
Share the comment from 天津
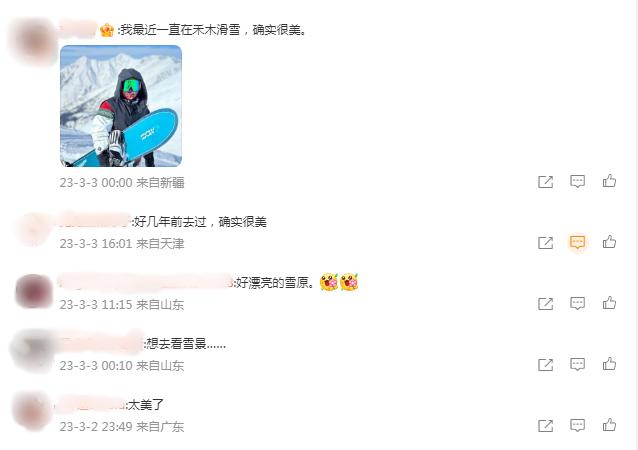click(x=546, y=243)
